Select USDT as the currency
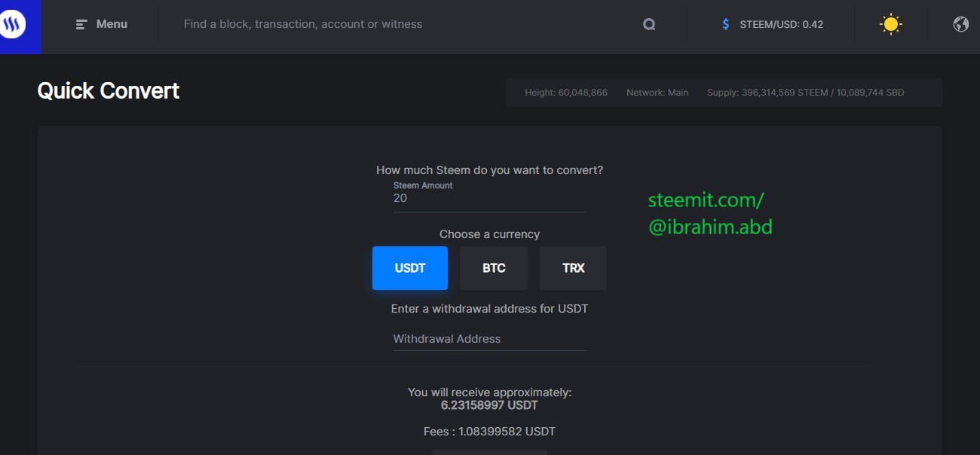Viewport: 980px width, 455px height. 410,268
